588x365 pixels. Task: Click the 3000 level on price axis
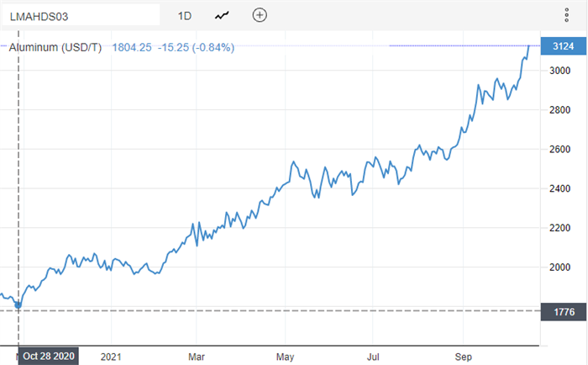coord(559,71)
